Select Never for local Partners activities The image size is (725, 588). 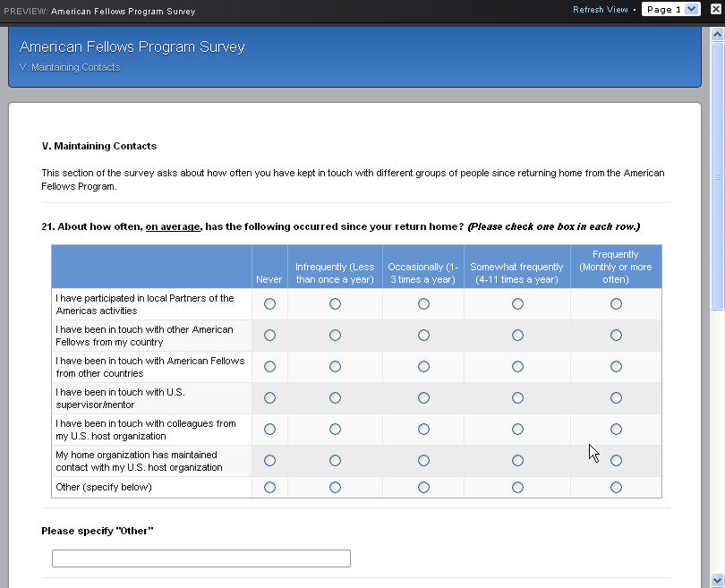(x=269, y=304)
